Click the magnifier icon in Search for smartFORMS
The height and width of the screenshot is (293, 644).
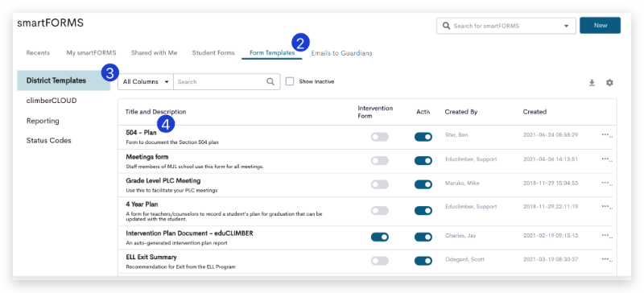(x=446, y=26)
